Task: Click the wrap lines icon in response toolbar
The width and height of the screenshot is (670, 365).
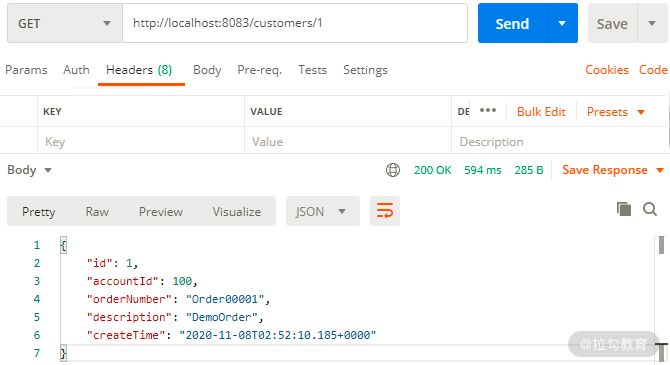Action: (x=385, y=211)
